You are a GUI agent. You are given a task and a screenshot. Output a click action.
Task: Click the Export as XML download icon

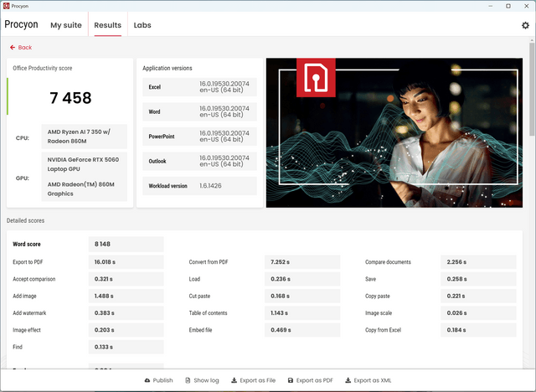point(348,380)
